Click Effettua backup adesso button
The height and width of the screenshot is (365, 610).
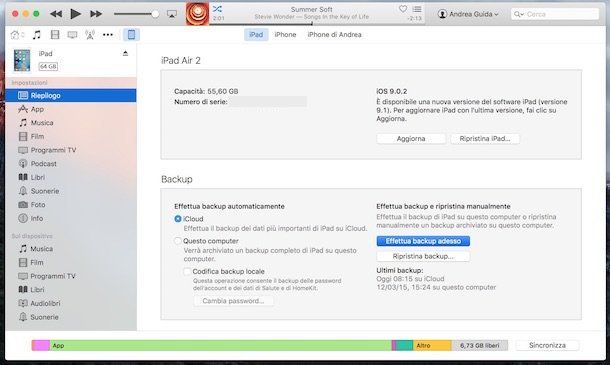[423, 241]
